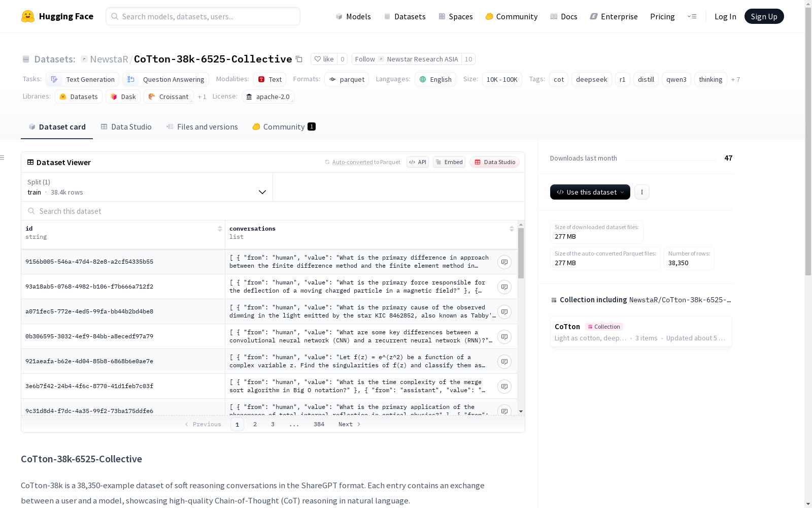Click the Text Generation task tag

(83, 79)
